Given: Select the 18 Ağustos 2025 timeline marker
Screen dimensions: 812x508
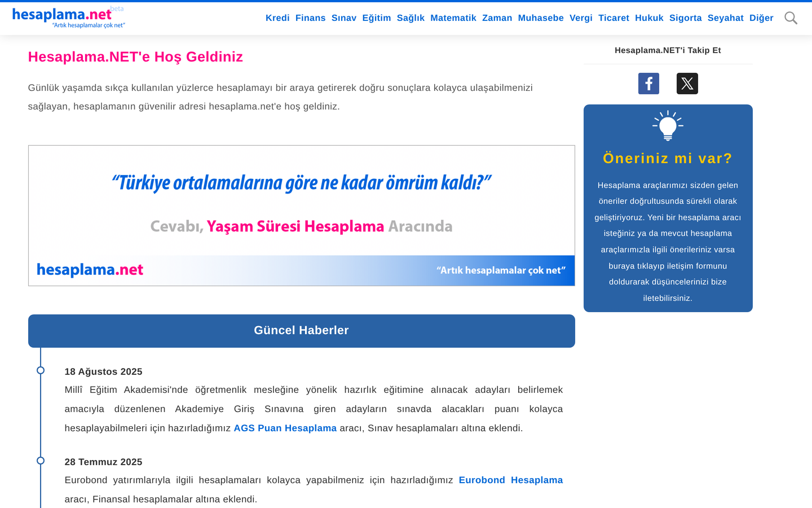Looking at the screenshot, I should point(41,370).
